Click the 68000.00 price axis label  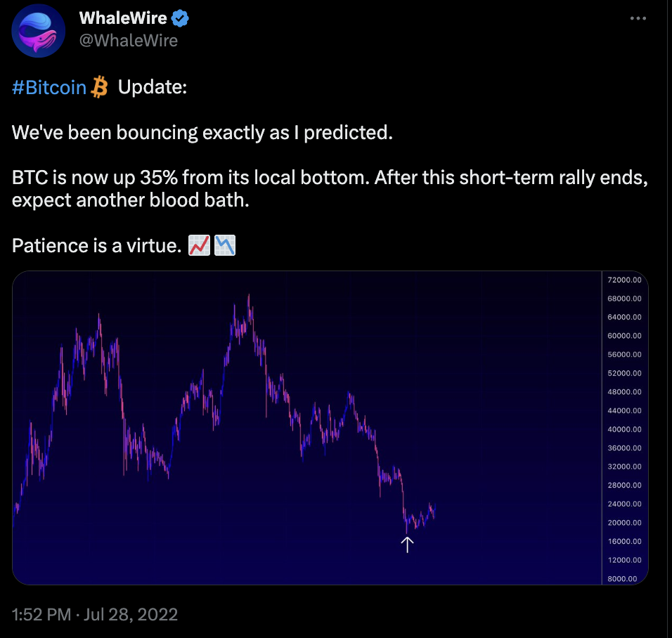[624, 299]
